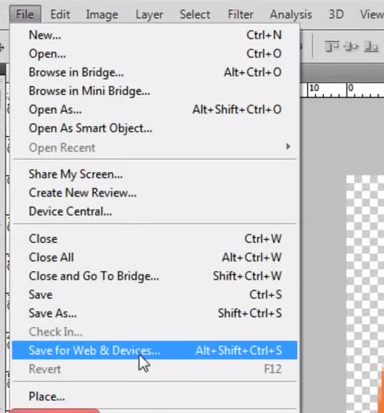
Task: Click the align bottom edges icon
Action: click(371, 46)
